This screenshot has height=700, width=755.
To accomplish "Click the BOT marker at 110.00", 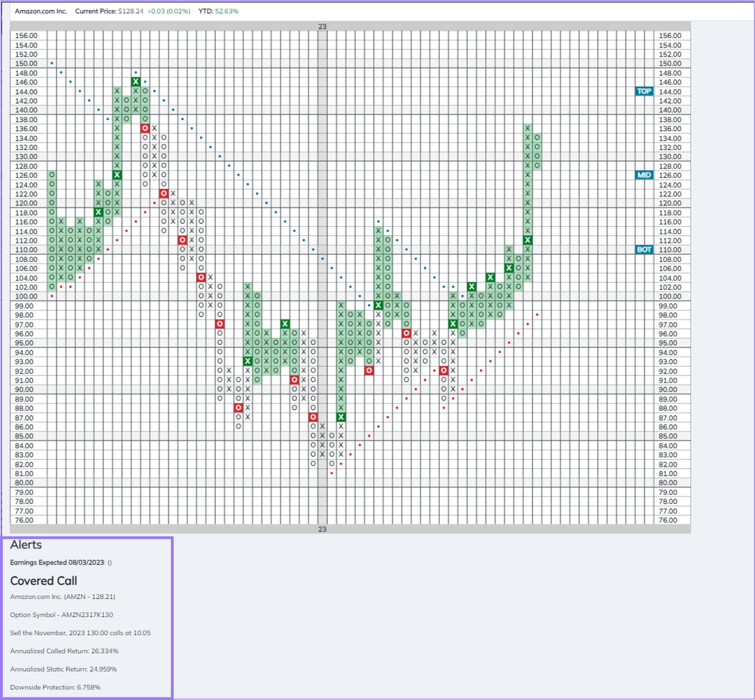I will coord(644,250).
